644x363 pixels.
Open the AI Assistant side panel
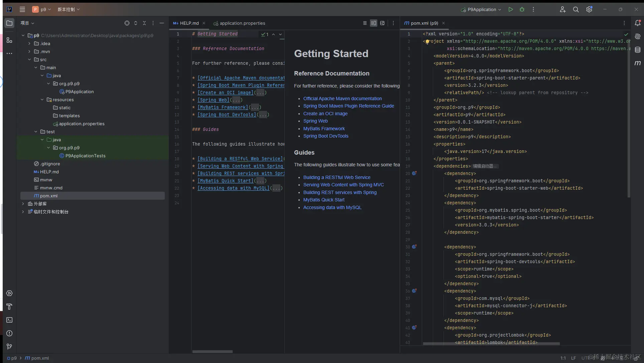click(x=638, y=36)
